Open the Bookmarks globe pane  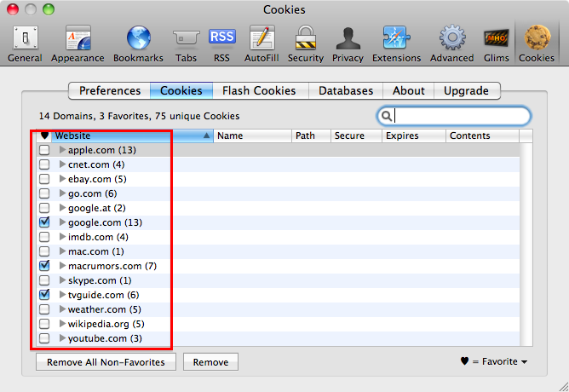(138, 44)
